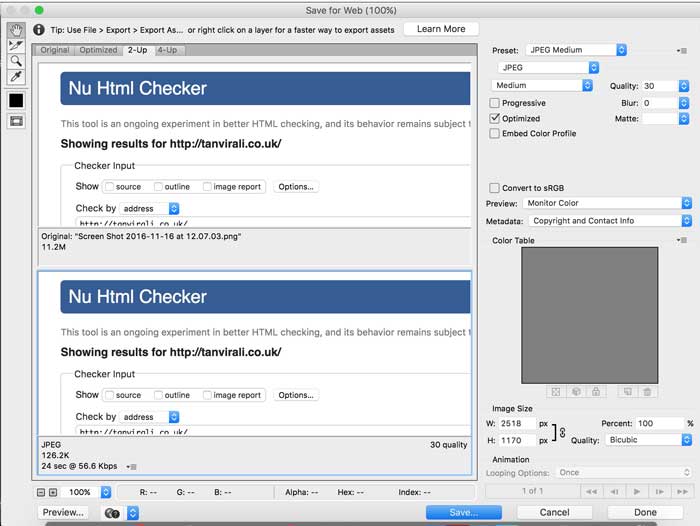Open the Blur value dropdown

click(x=684, y=103)
